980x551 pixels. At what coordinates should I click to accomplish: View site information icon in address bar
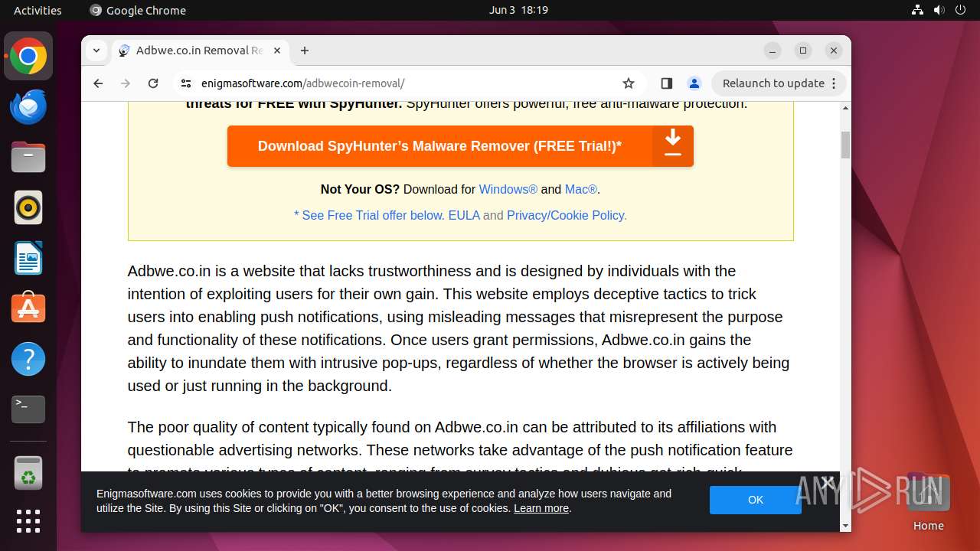click(185, 83)
